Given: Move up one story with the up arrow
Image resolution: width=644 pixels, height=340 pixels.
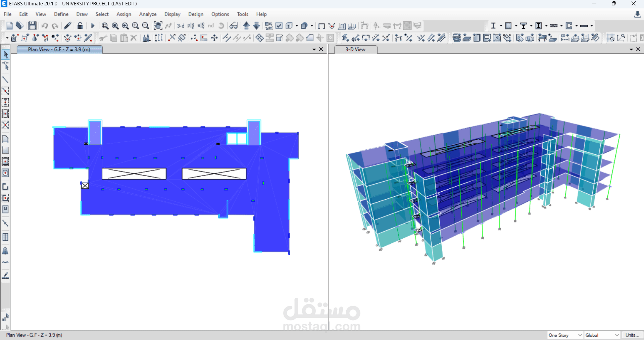Looking at the screenshot, I should tap(247, 26).
